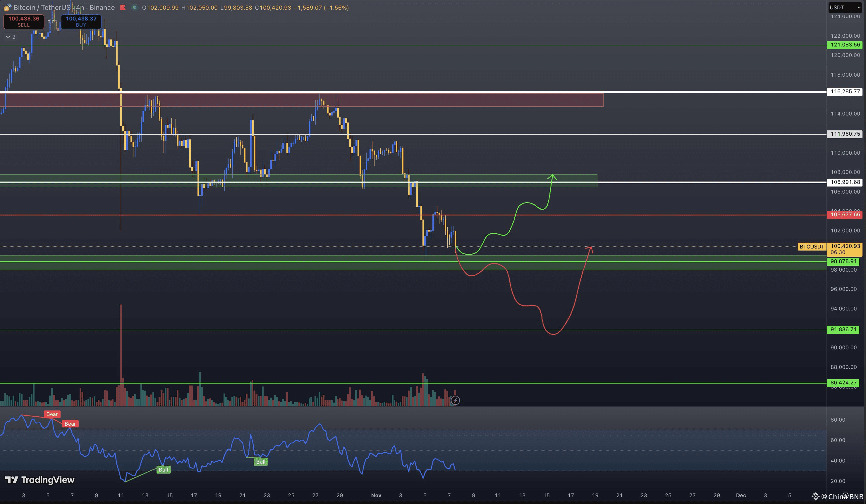This screenshot has width=866, height=504.
Task: Click the lightning bolt icon near volume bars
Action: [x=455, y=400]
